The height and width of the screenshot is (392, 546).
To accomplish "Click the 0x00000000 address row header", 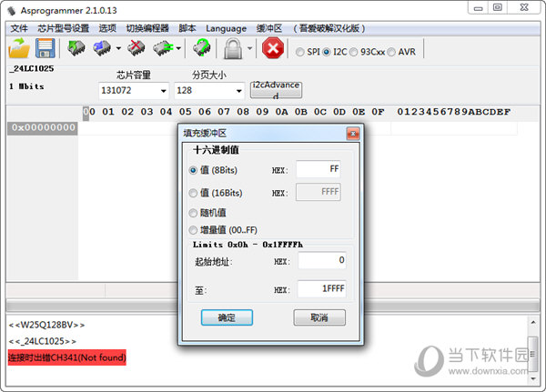I will 43,127.
